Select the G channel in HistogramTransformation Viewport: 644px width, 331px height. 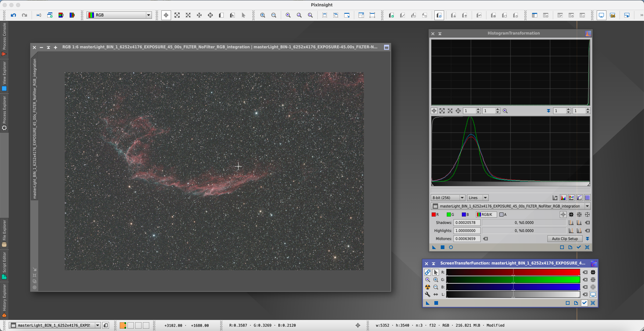tap(450, 215)
